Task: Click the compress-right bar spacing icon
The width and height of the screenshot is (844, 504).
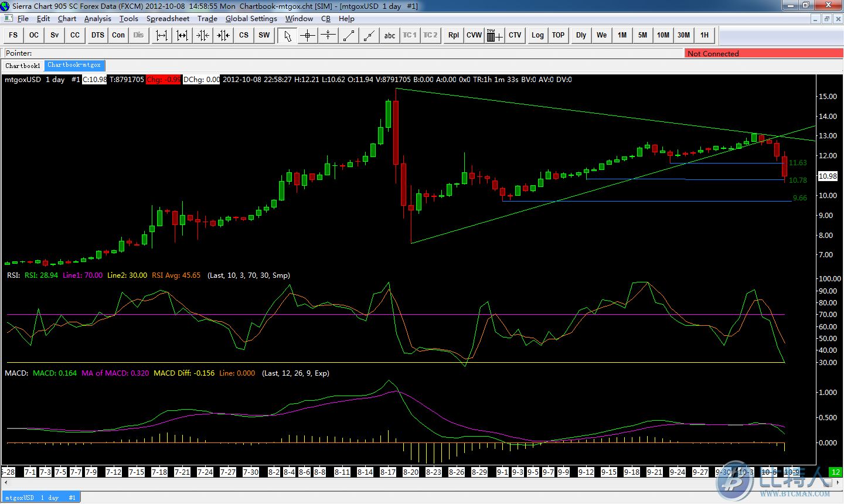Action: coord(223,35)
